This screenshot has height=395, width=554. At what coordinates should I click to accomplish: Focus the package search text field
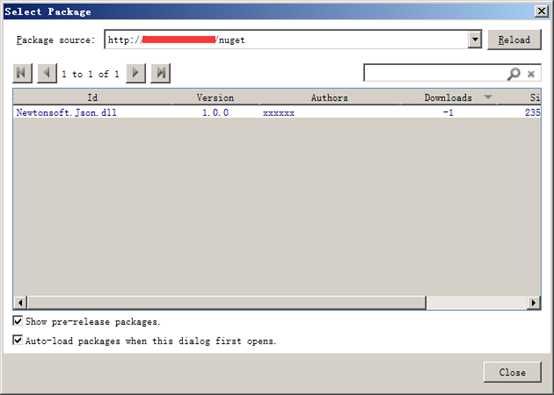(x=435, y=73)
